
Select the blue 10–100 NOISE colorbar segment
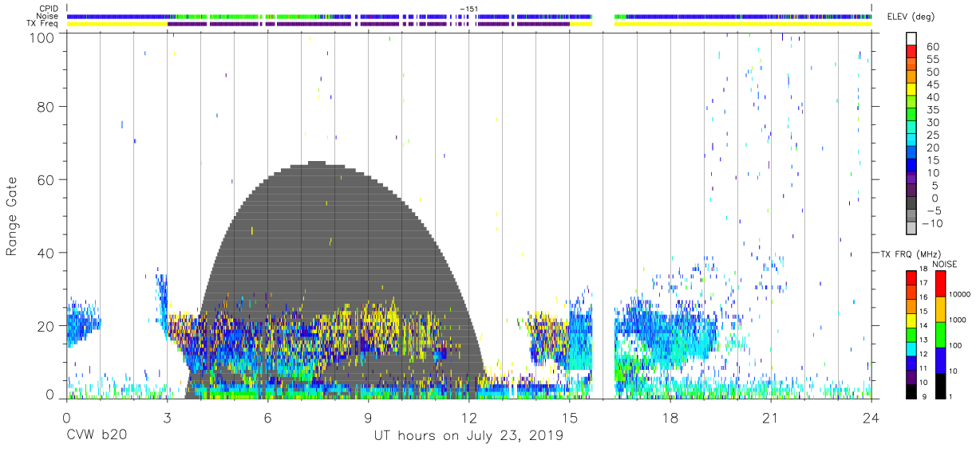pos(940,360)
